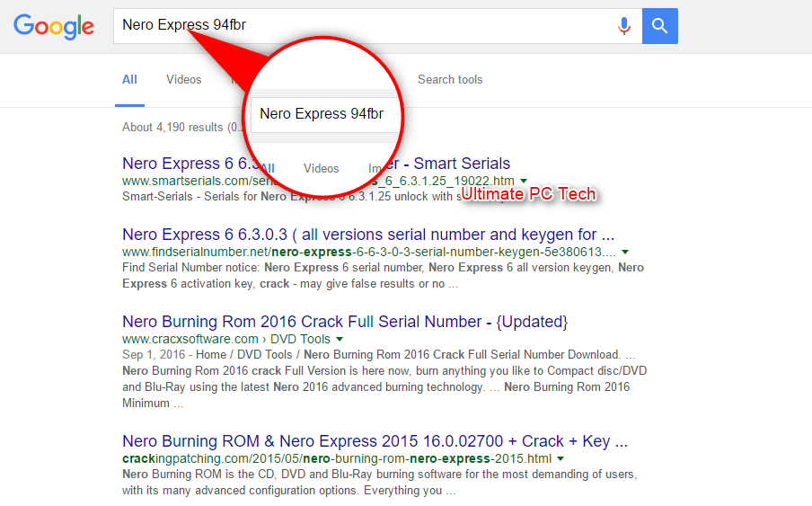Screen dimensions: 812x506
Task: Open Nero Burning Rom 2016 Crack result
Action: [345, 322]
